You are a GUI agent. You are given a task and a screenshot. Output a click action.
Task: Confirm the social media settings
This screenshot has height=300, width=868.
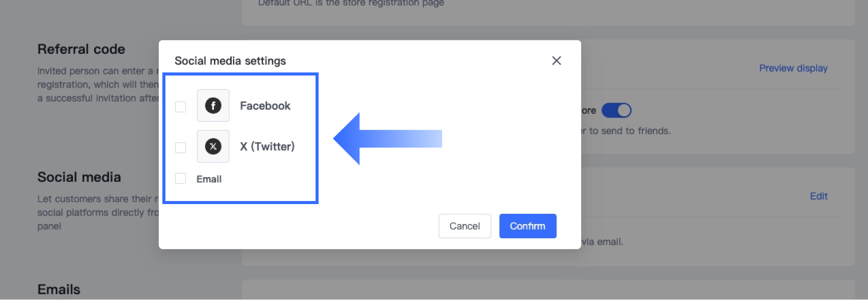tap(527, 226)
